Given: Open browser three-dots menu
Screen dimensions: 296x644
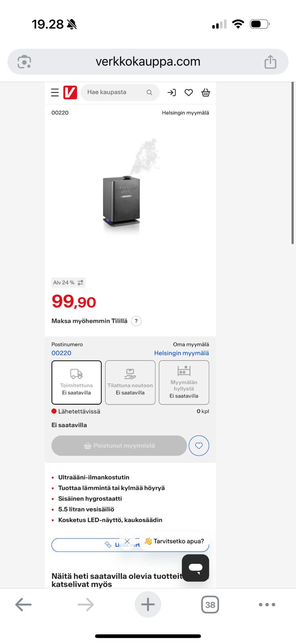Looking at the screenshot, I should [267, 605].
